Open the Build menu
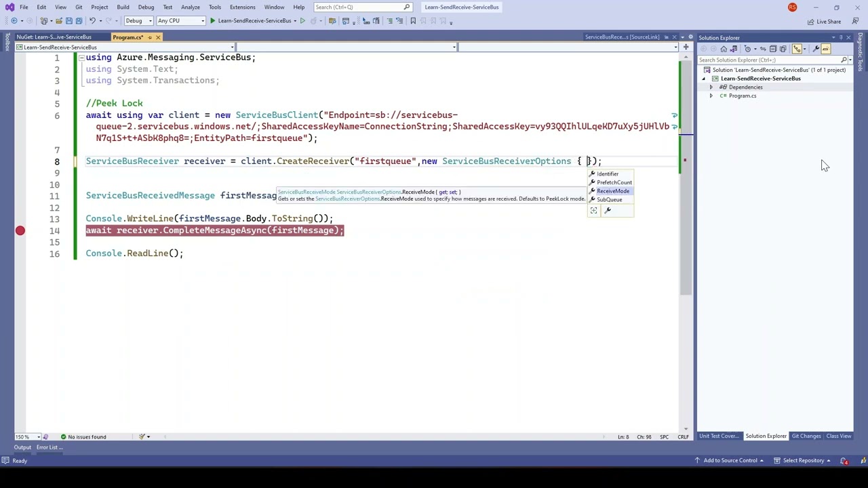 coord(123,7)
